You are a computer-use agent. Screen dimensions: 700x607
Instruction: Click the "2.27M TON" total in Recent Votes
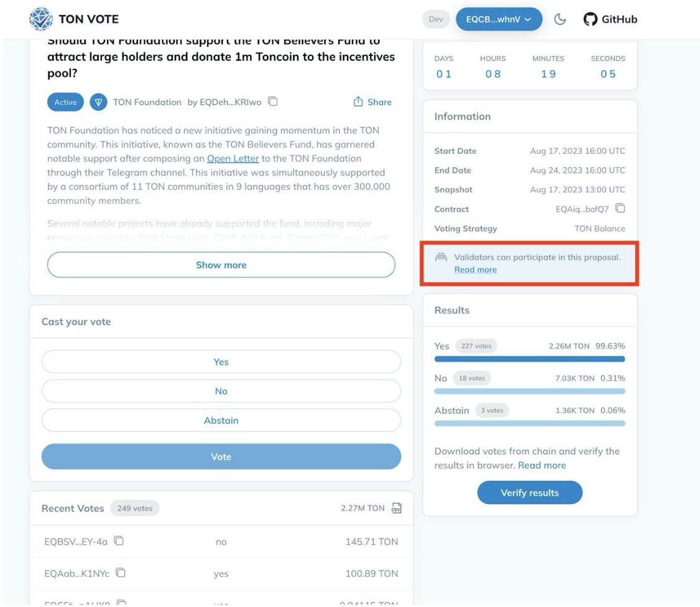click(362, 508)
